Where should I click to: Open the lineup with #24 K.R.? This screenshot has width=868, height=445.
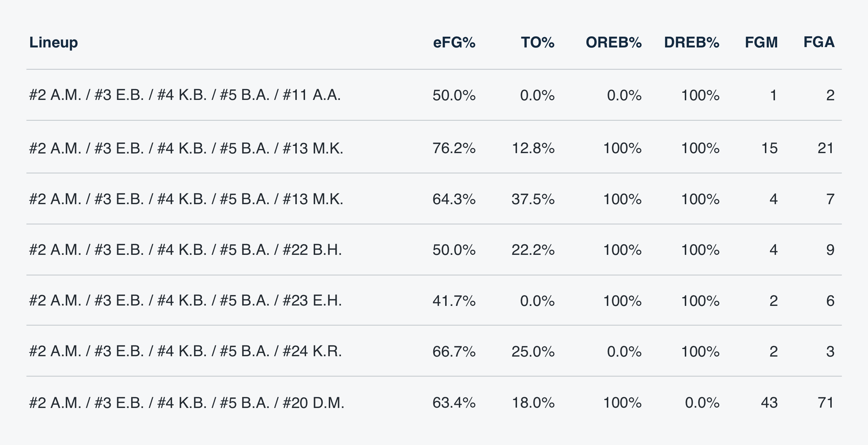pyautogui.click(x=185, y=351)
